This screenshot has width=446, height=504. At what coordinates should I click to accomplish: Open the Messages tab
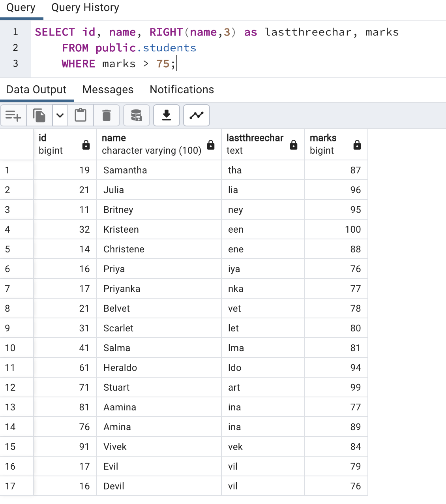(x=108, y=90)
